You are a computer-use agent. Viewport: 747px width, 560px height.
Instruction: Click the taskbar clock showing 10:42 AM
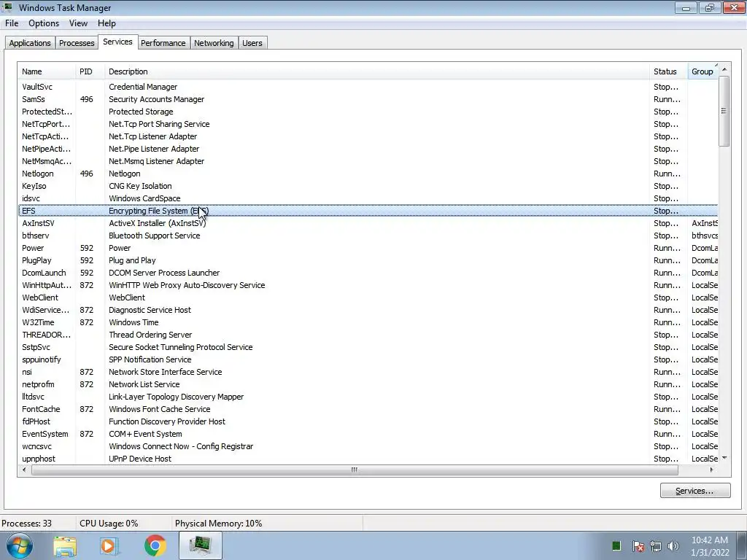tap(709, 540)
